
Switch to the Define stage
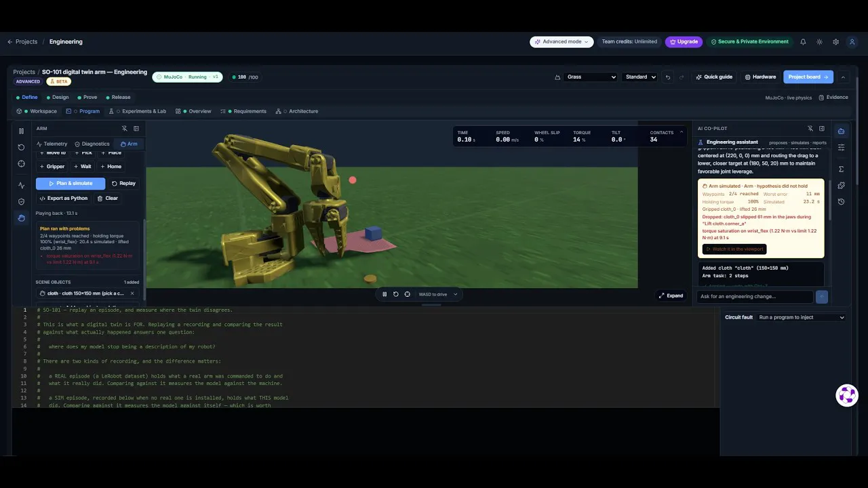26,97
